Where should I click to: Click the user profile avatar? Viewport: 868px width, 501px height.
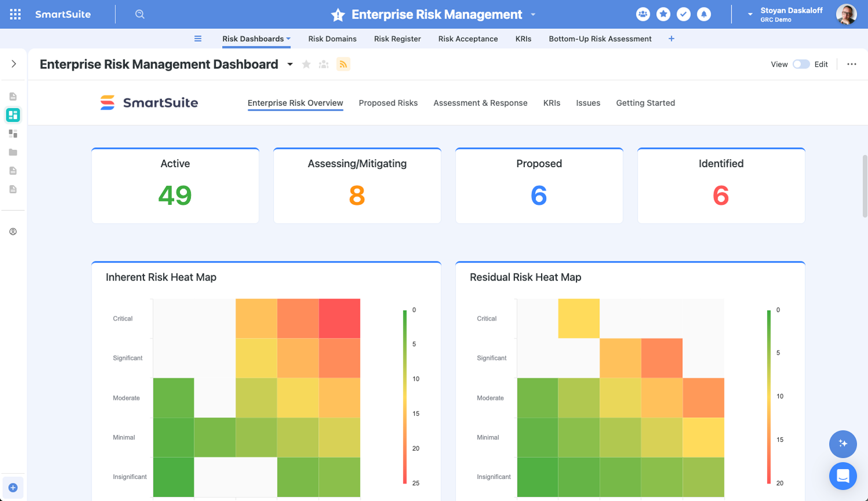tap(847, 14)
